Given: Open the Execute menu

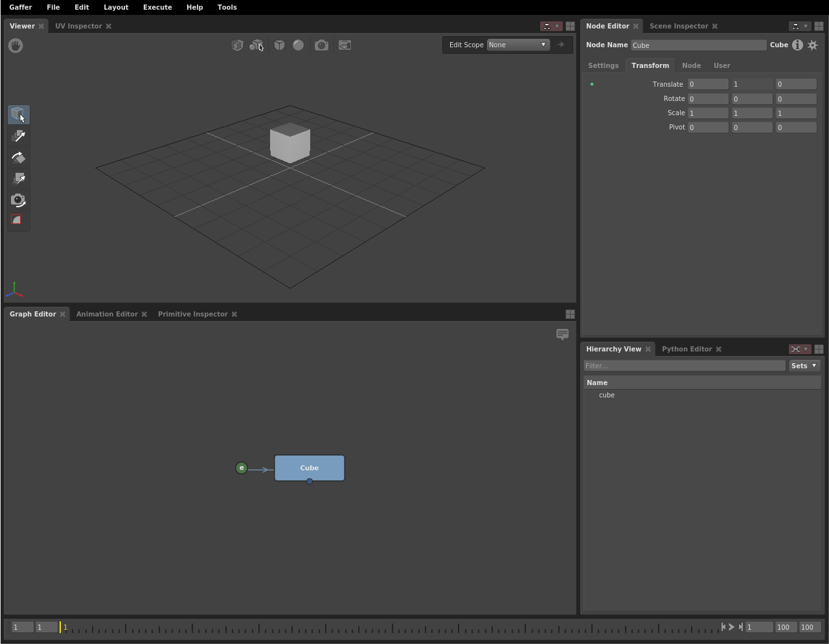Looking at the screenshot, I should point(157,7).
